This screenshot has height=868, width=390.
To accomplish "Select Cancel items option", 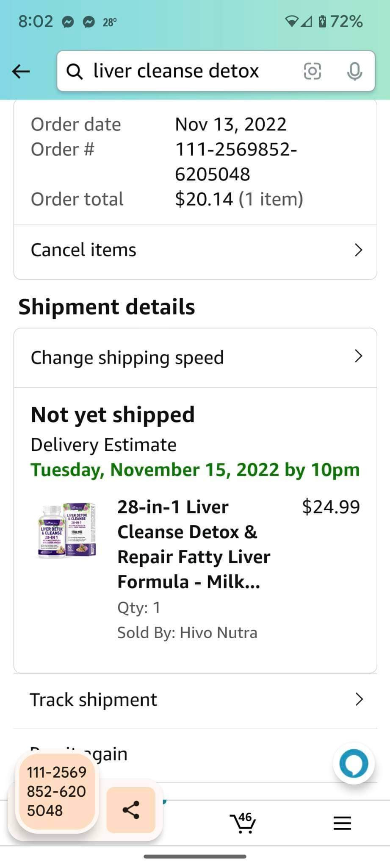I will coord(83,250).
